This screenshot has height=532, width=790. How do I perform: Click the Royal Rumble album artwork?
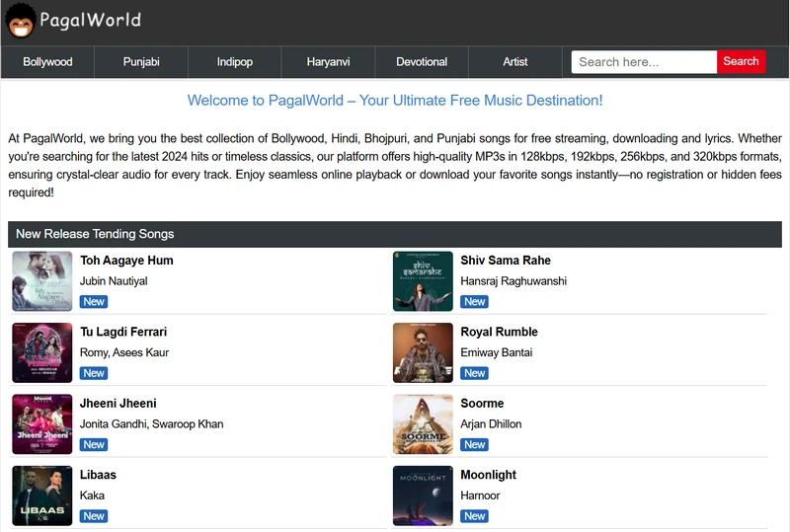[x=423, y=352]
